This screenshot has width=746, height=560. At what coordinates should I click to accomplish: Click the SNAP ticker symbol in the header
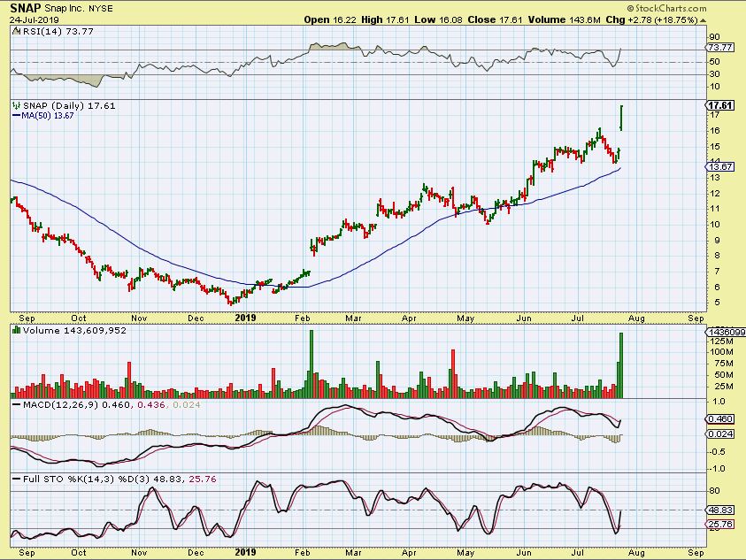25,8
